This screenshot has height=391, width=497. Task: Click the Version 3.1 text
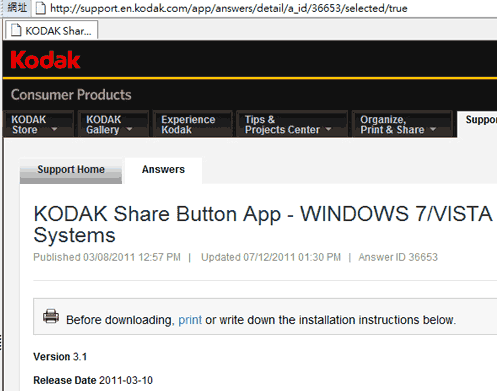click(60, 357)
